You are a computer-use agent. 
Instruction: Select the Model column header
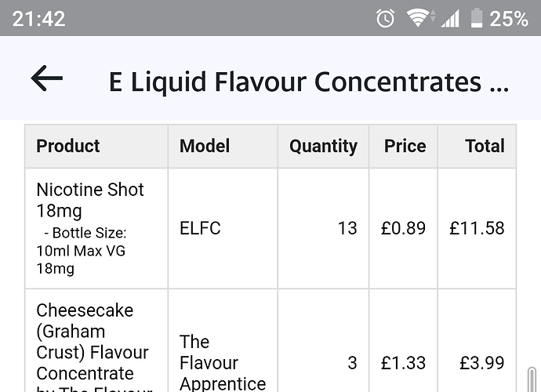coord(205,146)
